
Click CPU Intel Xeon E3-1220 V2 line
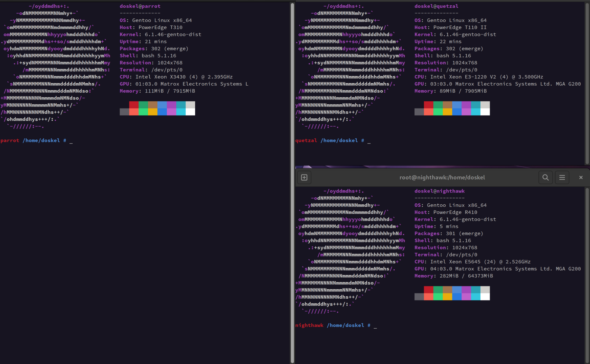pyautogui.click(x=479, y=77)
